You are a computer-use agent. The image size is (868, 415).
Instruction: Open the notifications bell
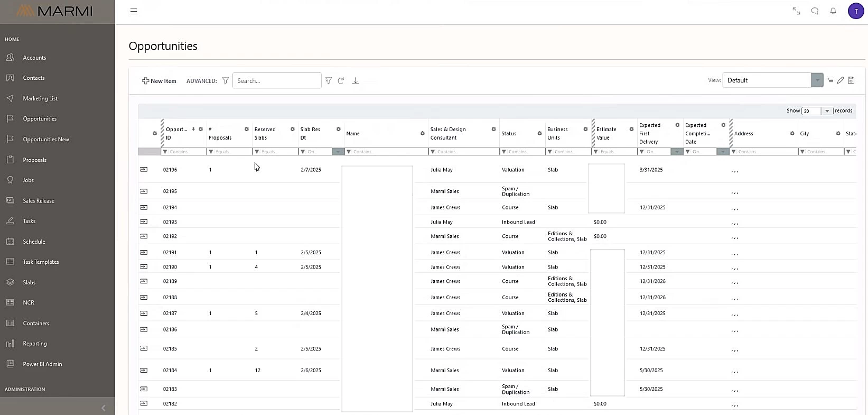pyautogui.click(x=833, y=11)
